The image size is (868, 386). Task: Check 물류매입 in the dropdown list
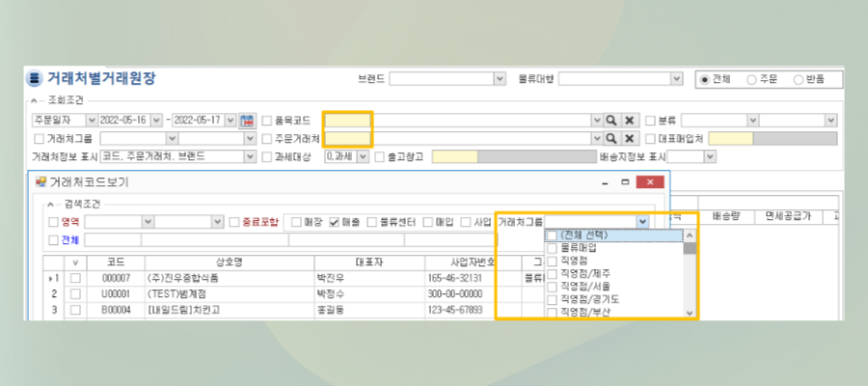[x=552, y=248]
